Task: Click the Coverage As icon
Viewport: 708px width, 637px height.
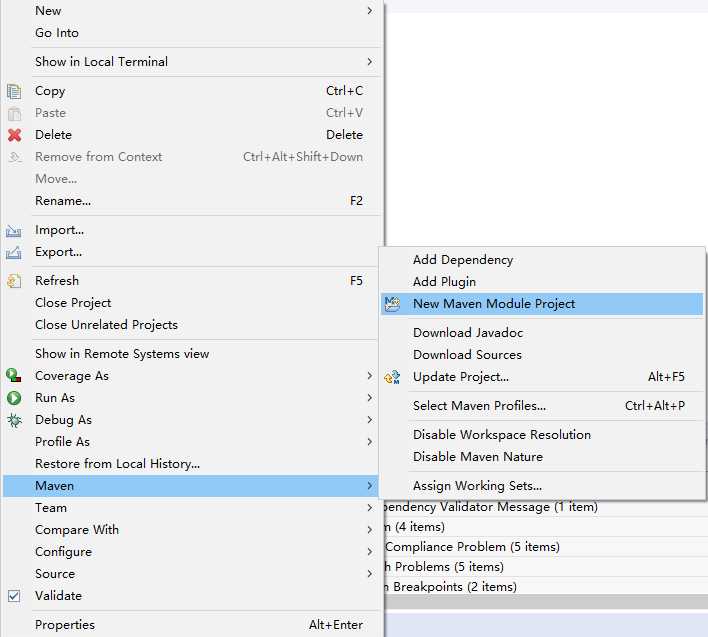Action: point(14,376)
